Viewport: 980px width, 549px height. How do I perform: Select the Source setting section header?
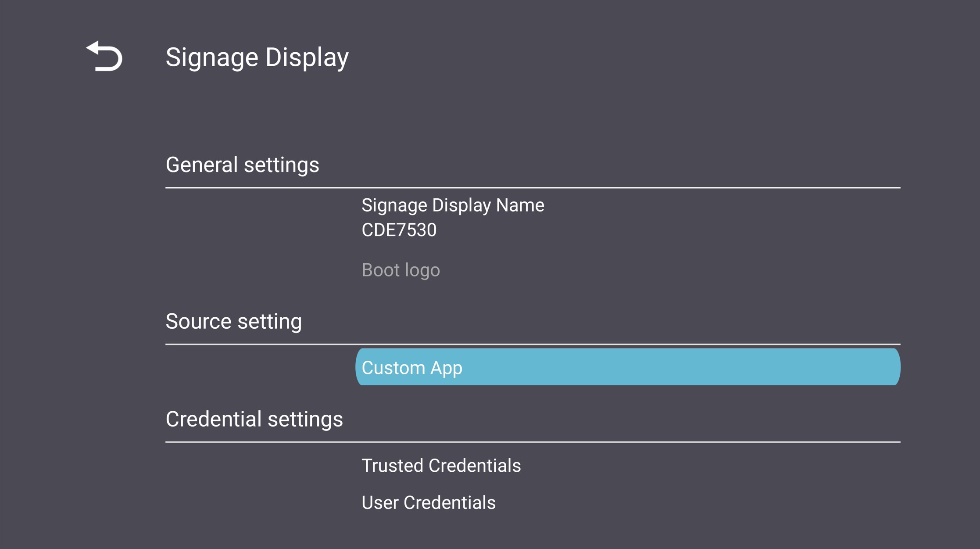(233, 321)
